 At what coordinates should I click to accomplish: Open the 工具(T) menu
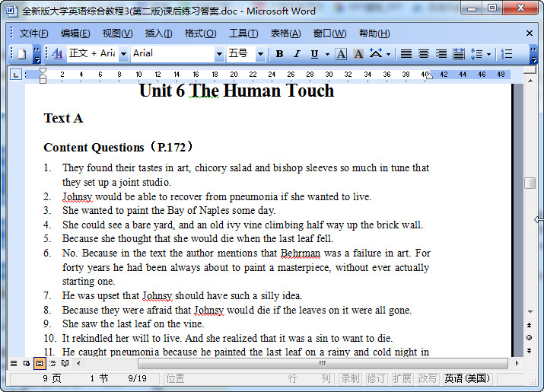243,33
